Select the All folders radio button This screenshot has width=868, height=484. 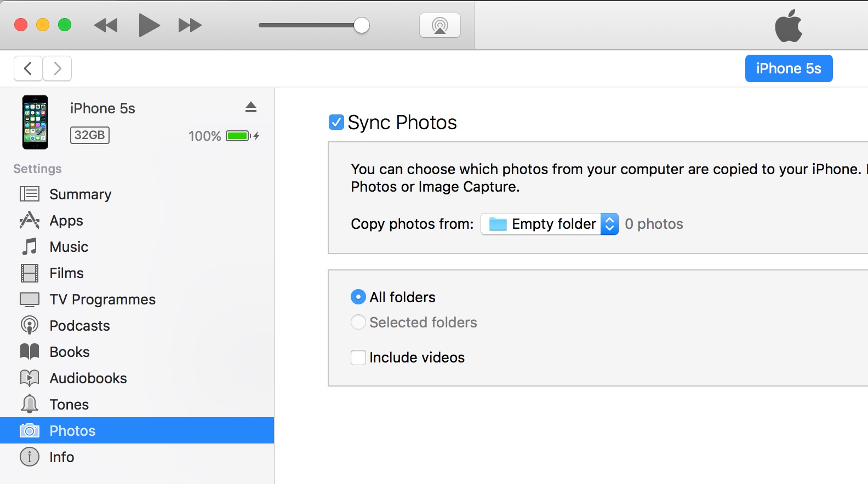[358, 297]
